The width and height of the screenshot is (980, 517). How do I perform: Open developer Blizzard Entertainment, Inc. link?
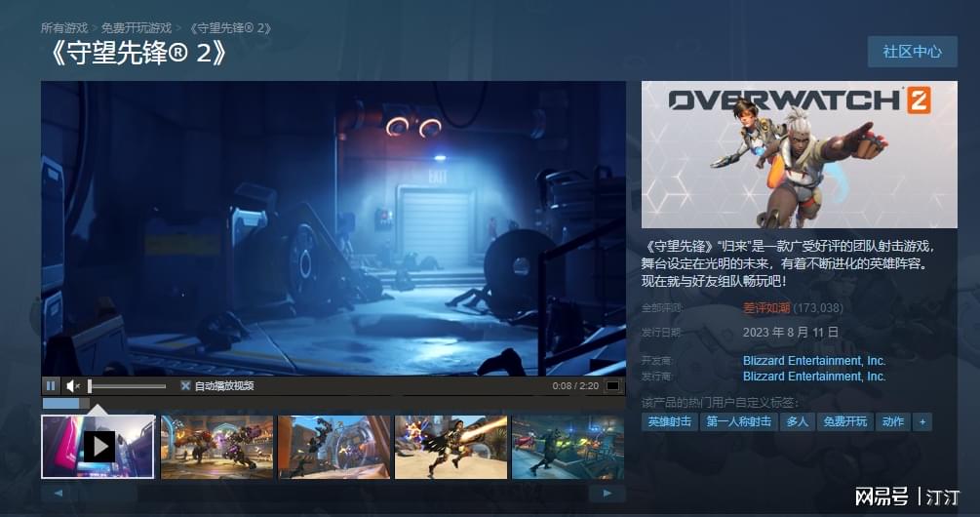tap(814, 361)
